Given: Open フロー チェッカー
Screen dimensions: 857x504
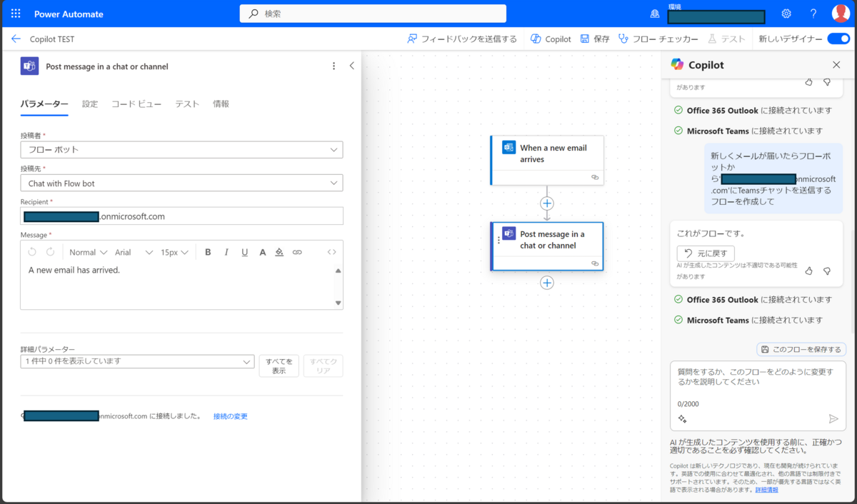Looking at the screenshot, I should (x=658, y=39).
